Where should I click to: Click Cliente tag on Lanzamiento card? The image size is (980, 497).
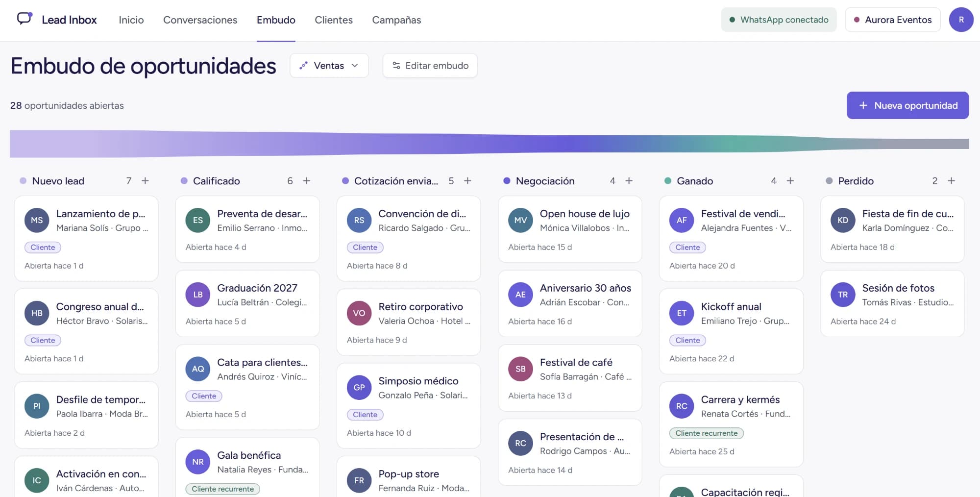[x=43, y=248]
